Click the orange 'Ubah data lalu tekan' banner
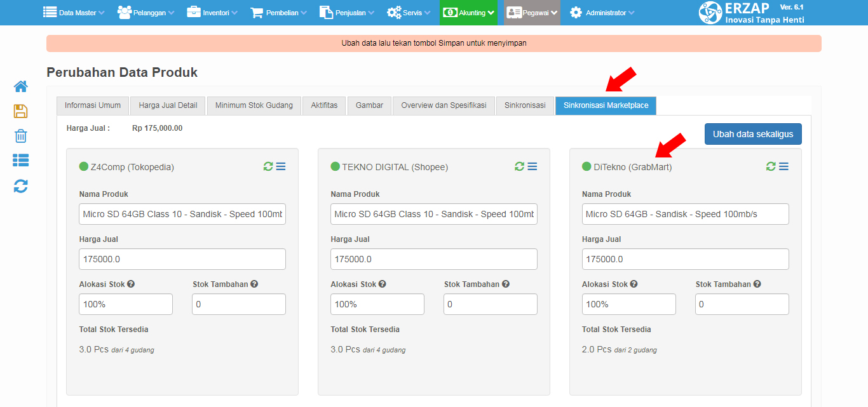Viewport: 868px width, 407px height. point(434,43)
